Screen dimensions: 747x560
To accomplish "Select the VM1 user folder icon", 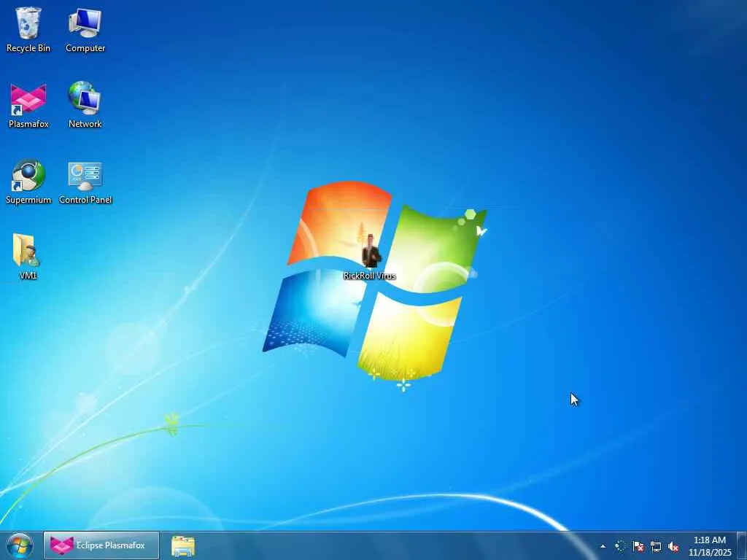I will coord(28,256).
